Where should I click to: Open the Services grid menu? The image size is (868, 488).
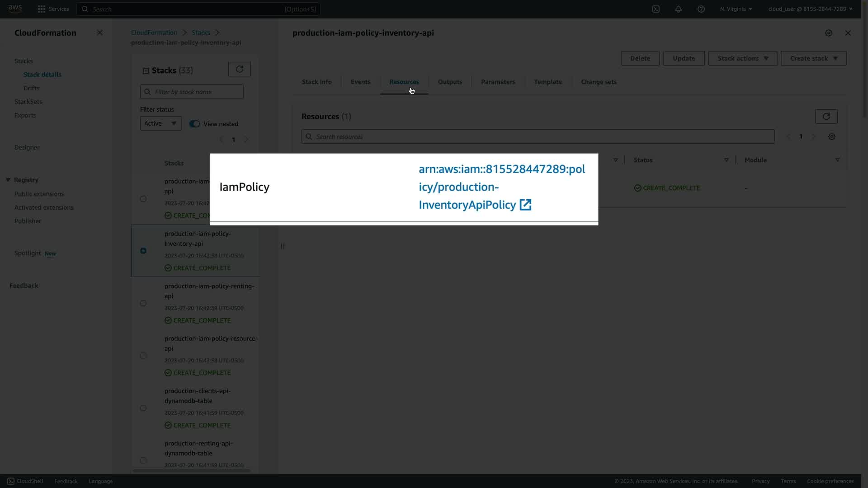tap(42, 9)
